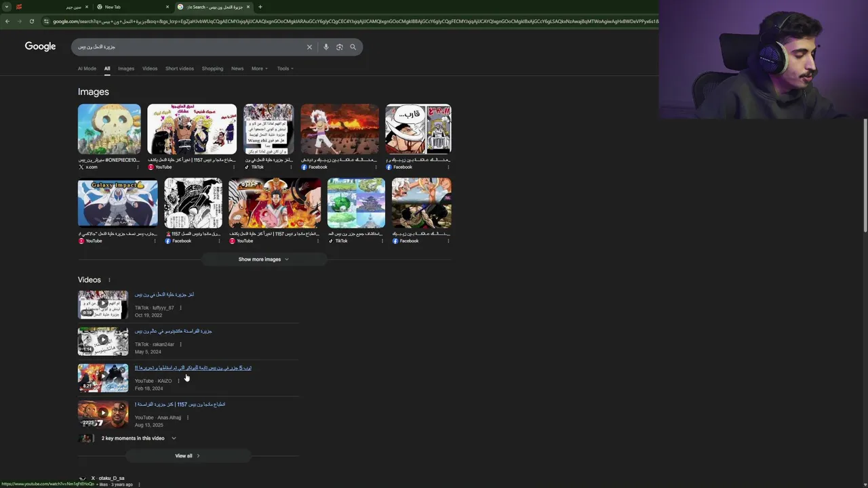868x488 pixels.
Task: Open options for rakan24ar video result
Action: [180, 344]
